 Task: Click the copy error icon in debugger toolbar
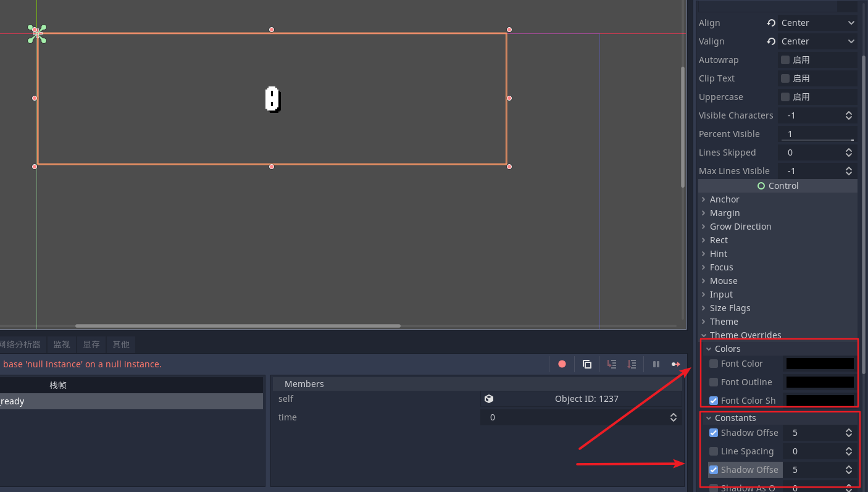pos(587,364)
